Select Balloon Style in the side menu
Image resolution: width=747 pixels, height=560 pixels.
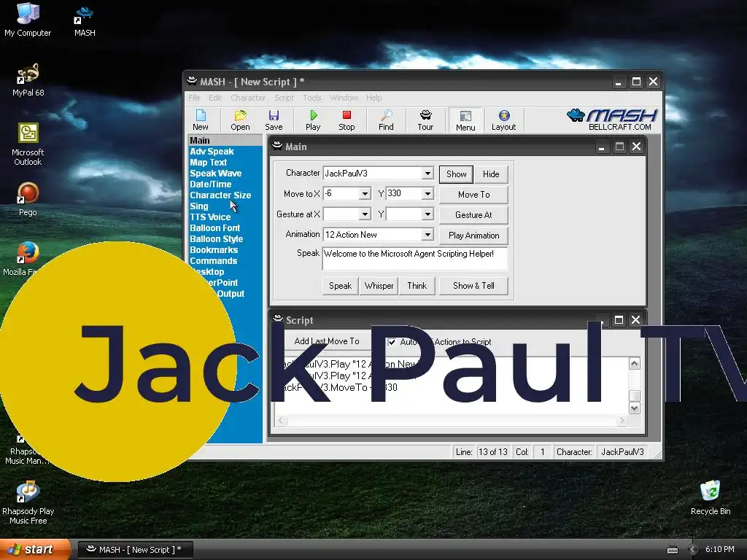pos(216,239)
